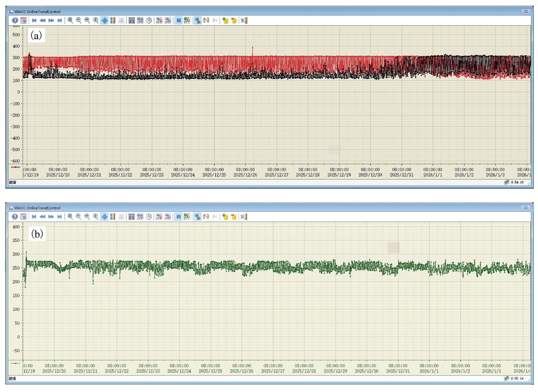Click the 2025/12/25 axis label, top chart
Viewport: 538px width, 392px height.
(x=214, y=175)
